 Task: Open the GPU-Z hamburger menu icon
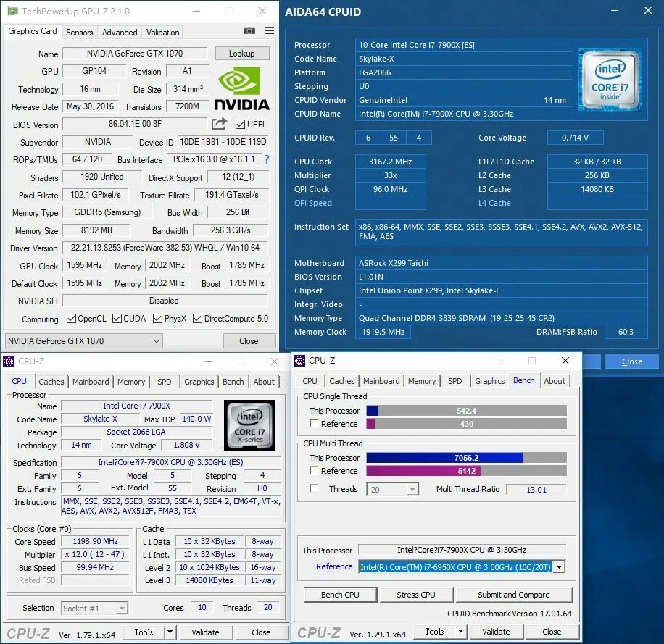pyautogui.click(x=270, y=30)
